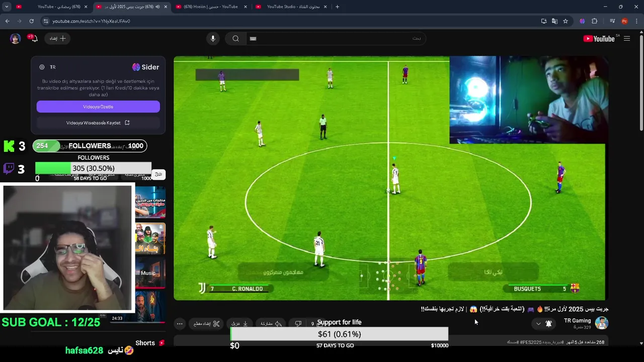Click the Videoyu Özetle button in Sider

(98, 107)
